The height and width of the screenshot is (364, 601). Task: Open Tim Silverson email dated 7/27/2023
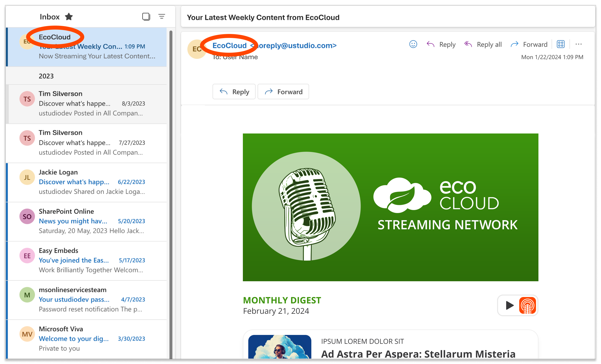[x=86, y=143]
